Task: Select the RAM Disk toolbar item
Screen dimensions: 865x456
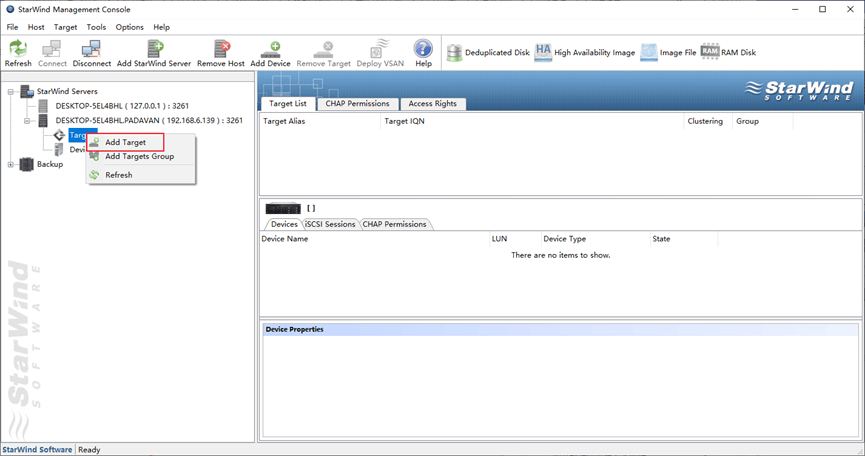Action: [x=728, y=52]
